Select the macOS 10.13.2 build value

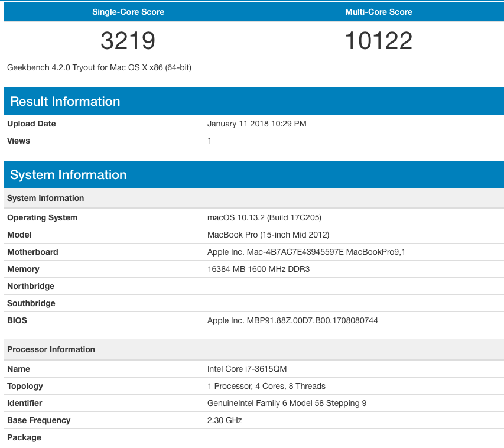click(264, 217)
